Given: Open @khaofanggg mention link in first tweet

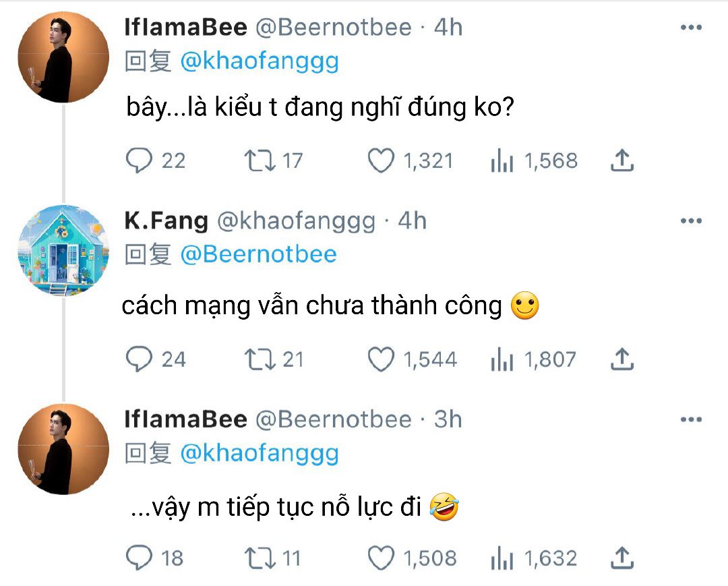Looking at the screenshot, I should [x=260, y=61].
